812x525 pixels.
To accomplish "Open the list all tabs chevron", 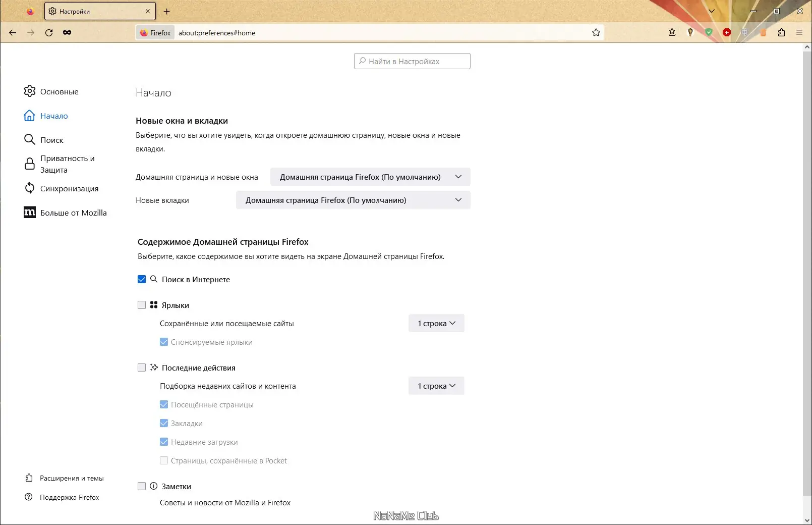I will [x=712, y=11].
